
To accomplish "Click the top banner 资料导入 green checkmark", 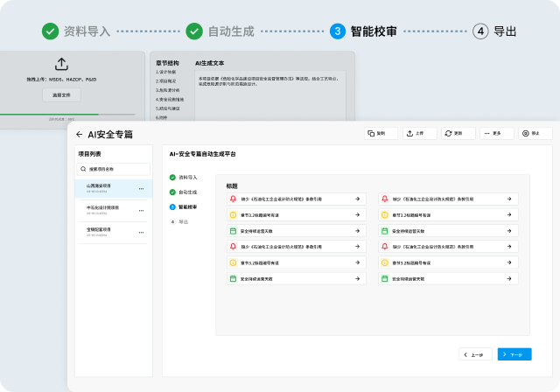I will tap(51, 31).
